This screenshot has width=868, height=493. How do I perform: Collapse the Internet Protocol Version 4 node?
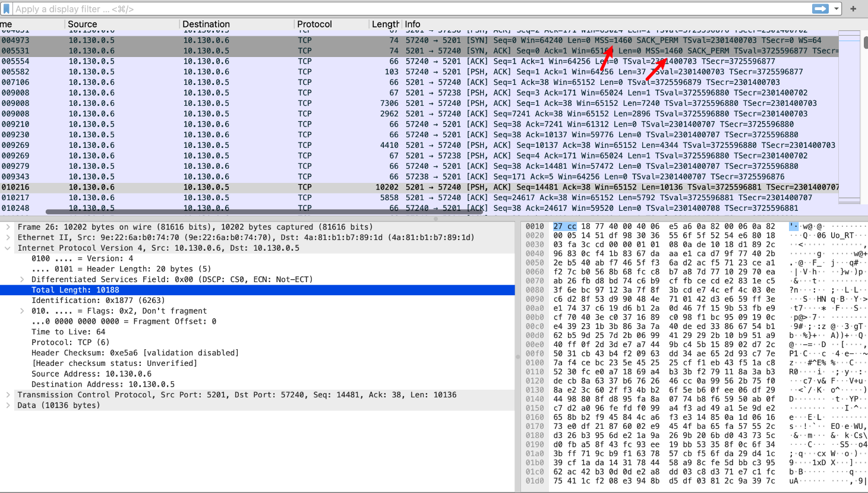8,248
